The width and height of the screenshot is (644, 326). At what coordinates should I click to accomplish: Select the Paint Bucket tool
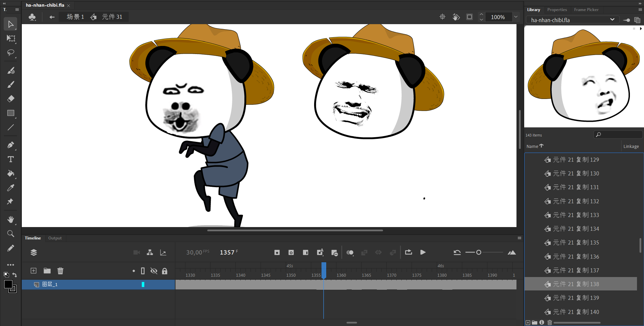click(x=11, y=173)
